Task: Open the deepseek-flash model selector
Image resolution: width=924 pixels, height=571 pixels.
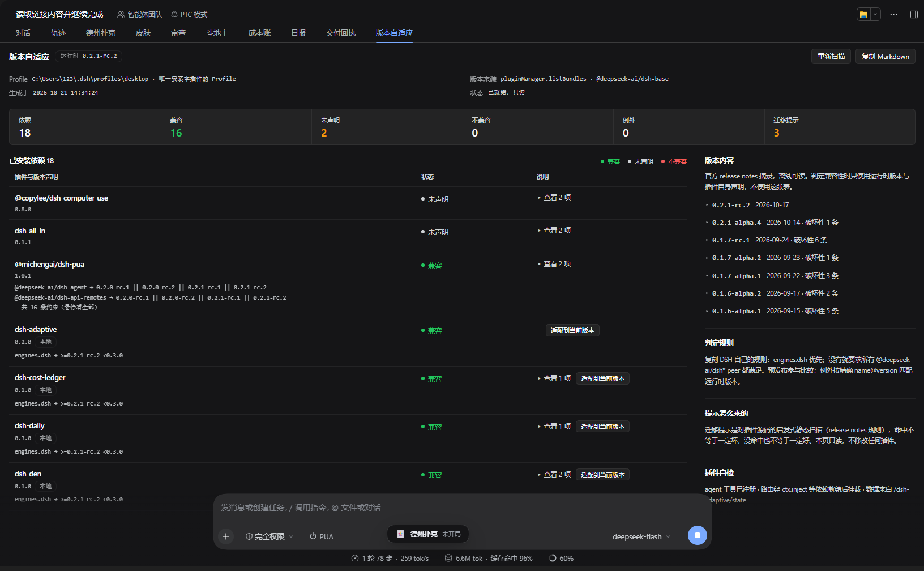Action: [641, 536]
